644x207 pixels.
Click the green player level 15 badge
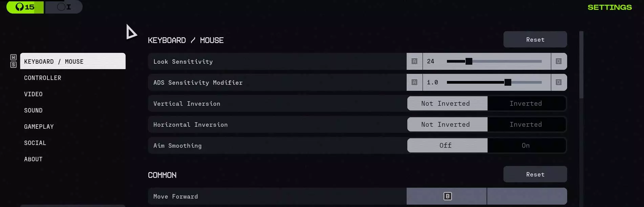[x=25, y=7]
